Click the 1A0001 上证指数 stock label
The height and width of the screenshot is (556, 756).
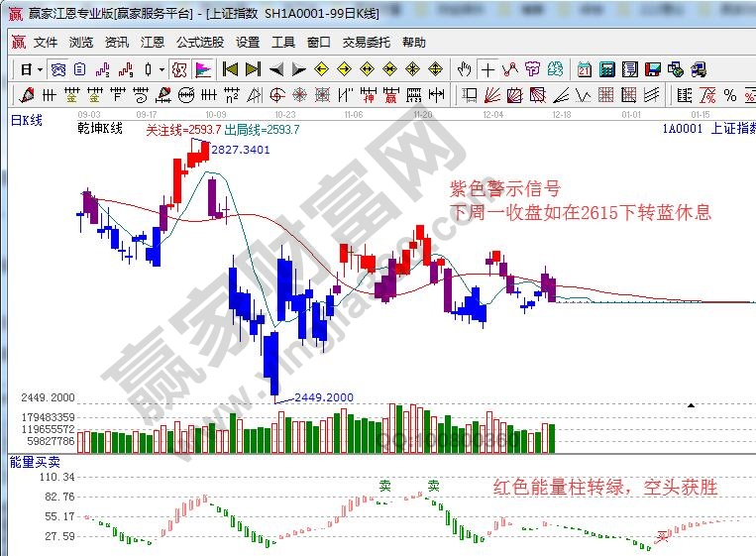(x=705, y=128)
